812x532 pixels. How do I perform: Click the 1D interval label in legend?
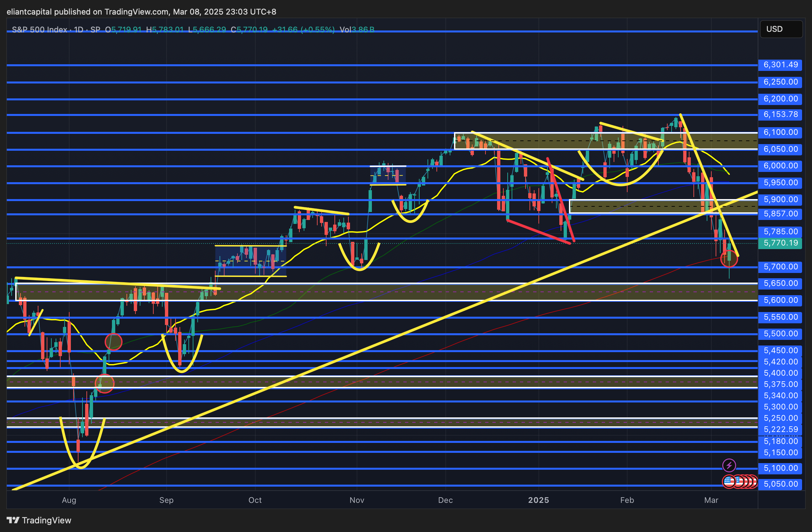78,30
